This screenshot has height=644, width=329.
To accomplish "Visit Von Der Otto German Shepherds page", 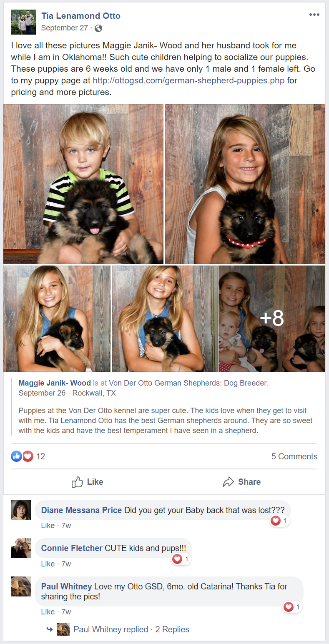I will 188,383.
